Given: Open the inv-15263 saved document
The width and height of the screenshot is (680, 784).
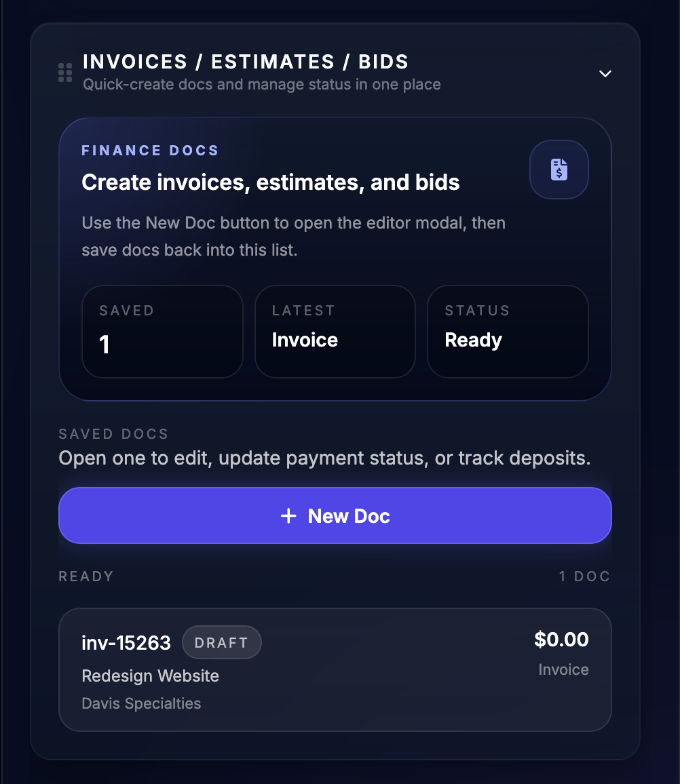Looking at the screenshot, I should click(x=335, y=669).
